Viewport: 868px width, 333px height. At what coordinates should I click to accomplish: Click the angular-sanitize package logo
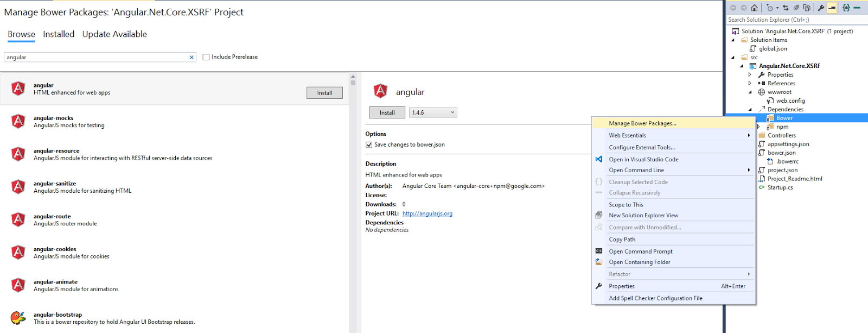point(18,187)
